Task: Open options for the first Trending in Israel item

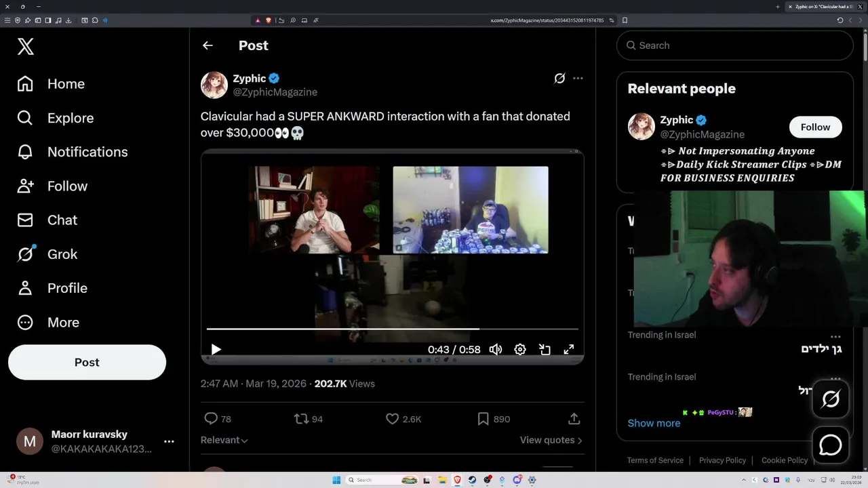Action: (835, 336)
